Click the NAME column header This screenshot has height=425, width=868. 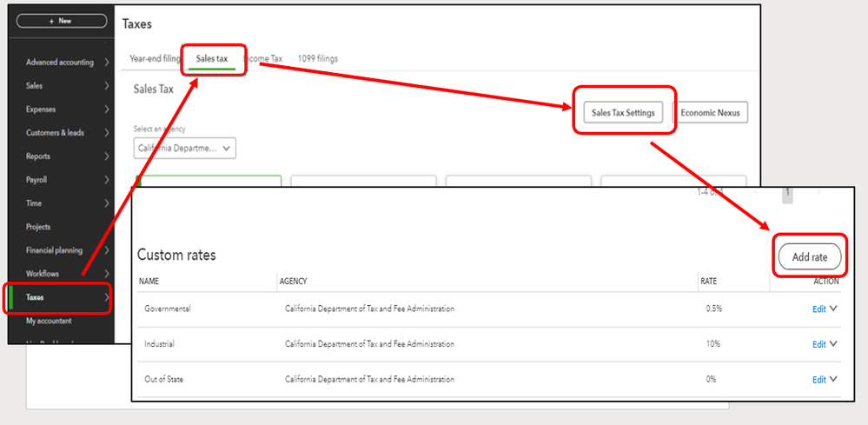coord(149,281)
